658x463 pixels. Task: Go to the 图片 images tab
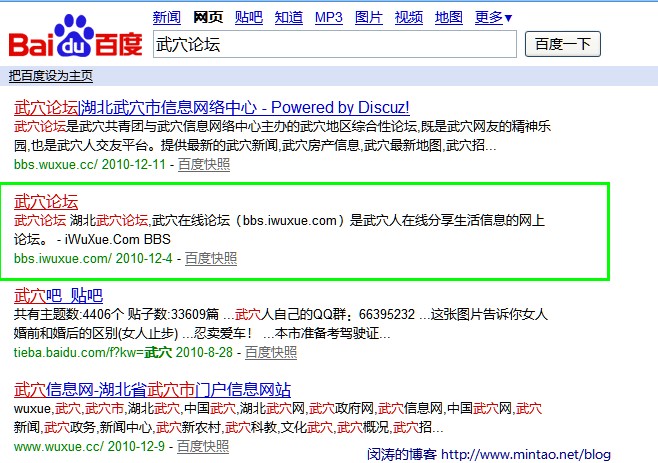point(368,17)
